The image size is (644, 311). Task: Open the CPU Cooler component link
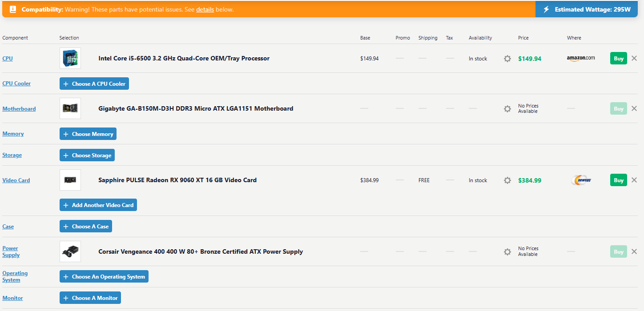(x=16, y=84)
